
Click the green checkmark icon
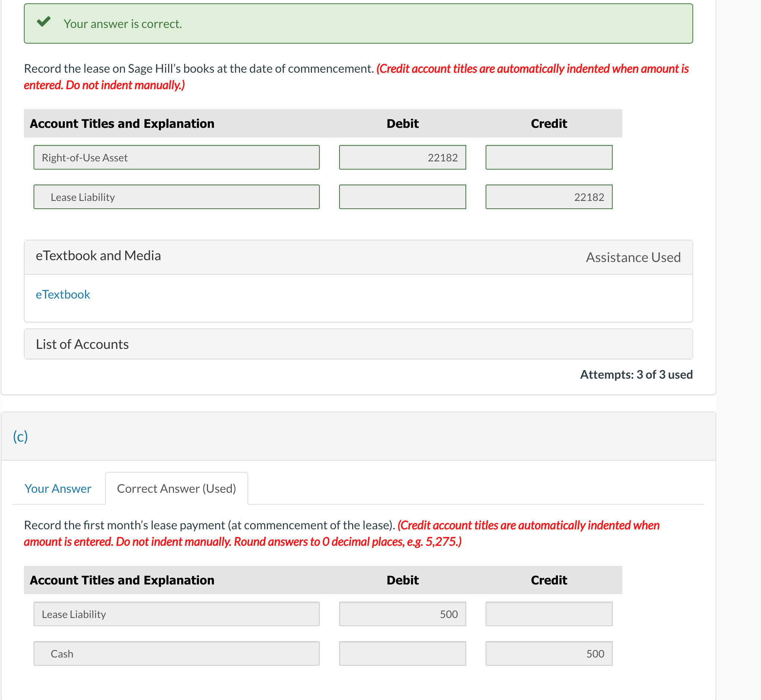click(x=44, y=22)
